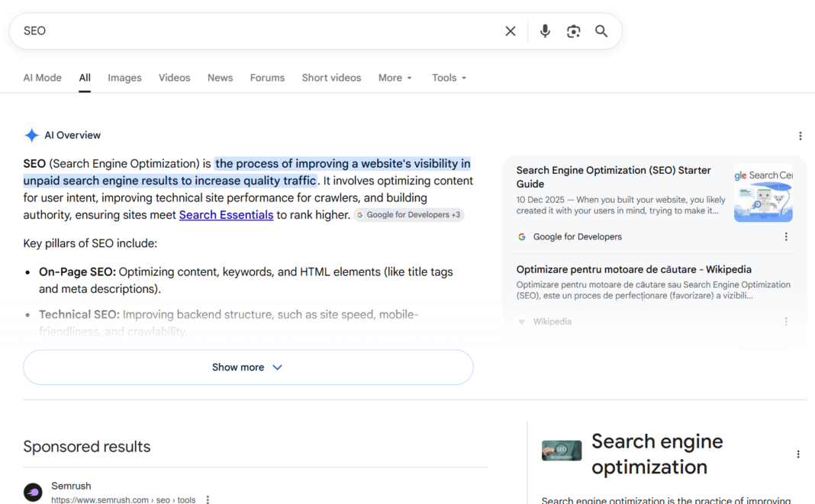Expand the More search filters dropdown
This screenshot has height=504, width=815.
395,78
